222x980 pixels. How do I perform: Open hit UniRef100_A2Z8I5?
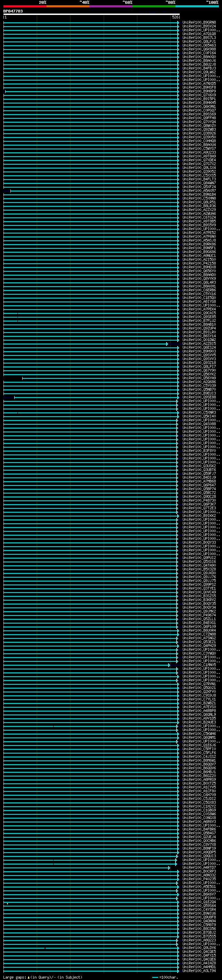point(199,343)
